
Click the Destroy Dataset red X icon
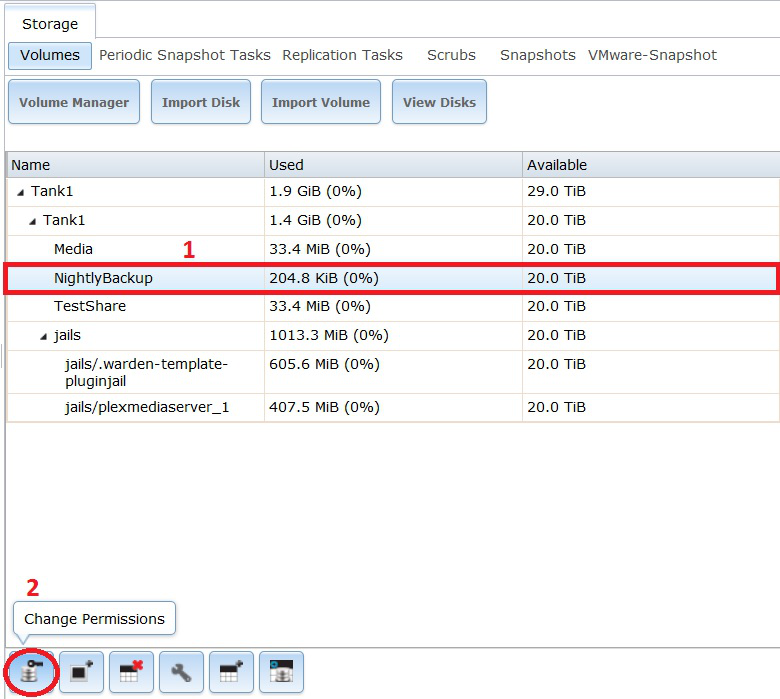(x=131, y=672)
